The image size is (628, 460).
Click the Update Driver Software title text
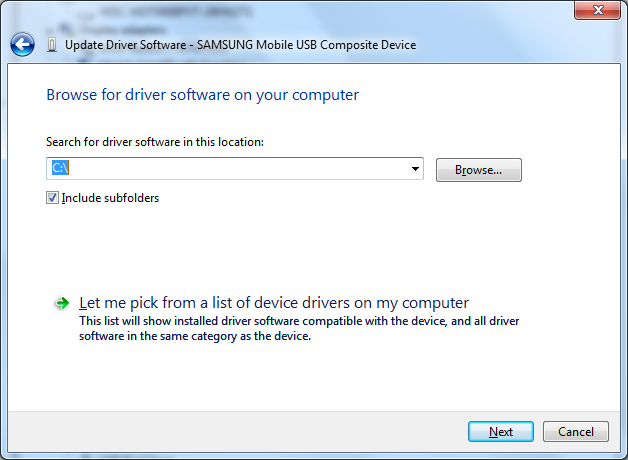point(240,45)
